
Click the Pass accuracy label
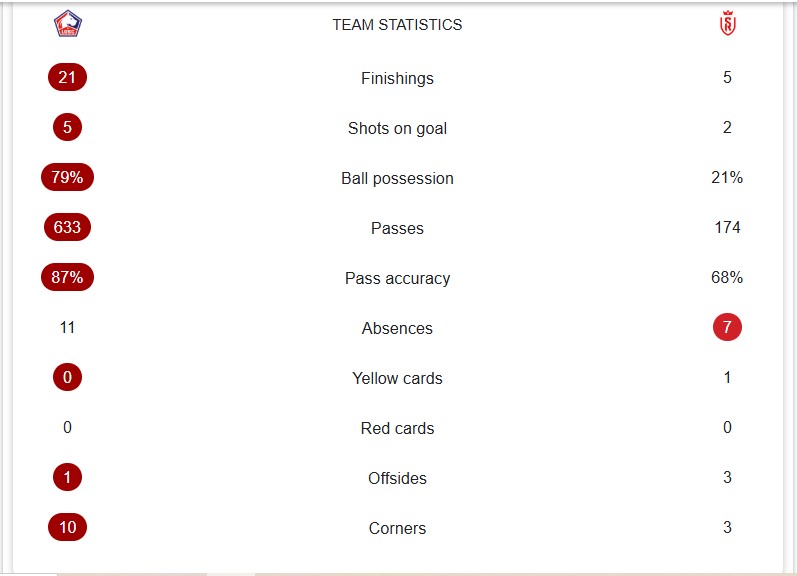[x=397, y=279]
